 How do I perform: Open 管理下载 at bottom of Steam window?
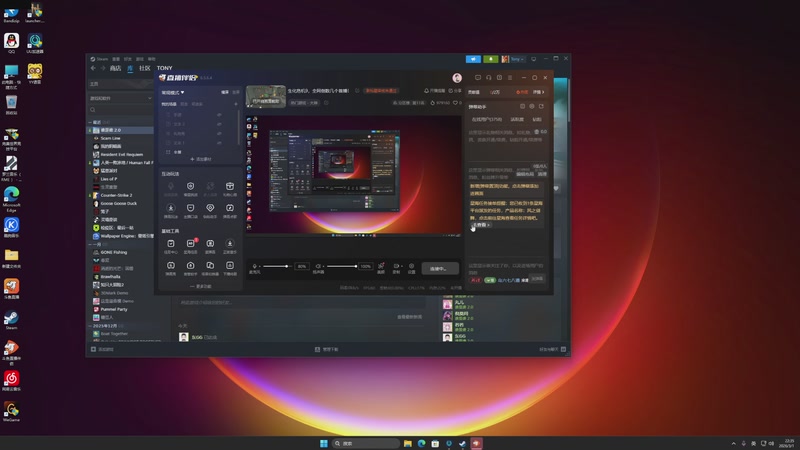pyautogui.click(x=327, y=349)
